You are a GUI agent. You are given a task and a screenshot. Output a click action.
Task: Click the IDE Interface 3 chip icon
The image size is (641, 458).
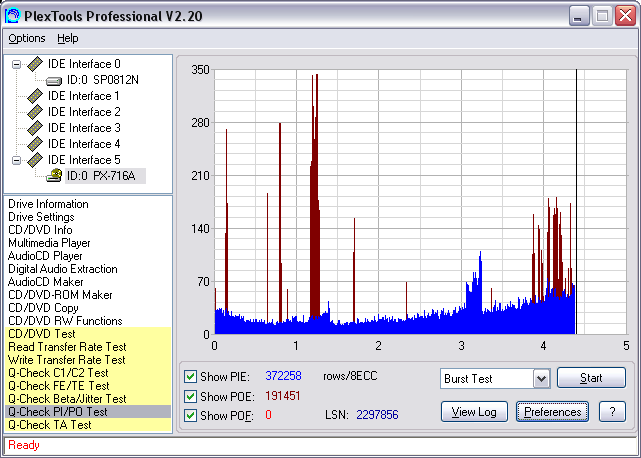(x=35, y=128)
